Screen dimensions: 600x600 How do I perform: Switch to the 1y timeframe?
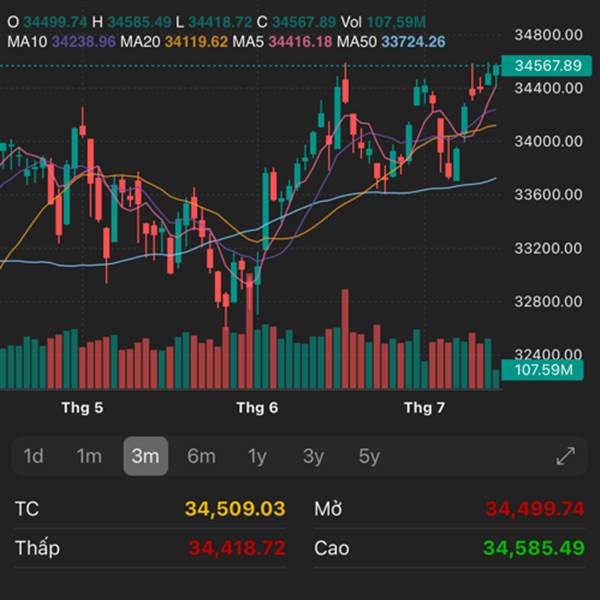pyautogui.click(x=257, y=456)
